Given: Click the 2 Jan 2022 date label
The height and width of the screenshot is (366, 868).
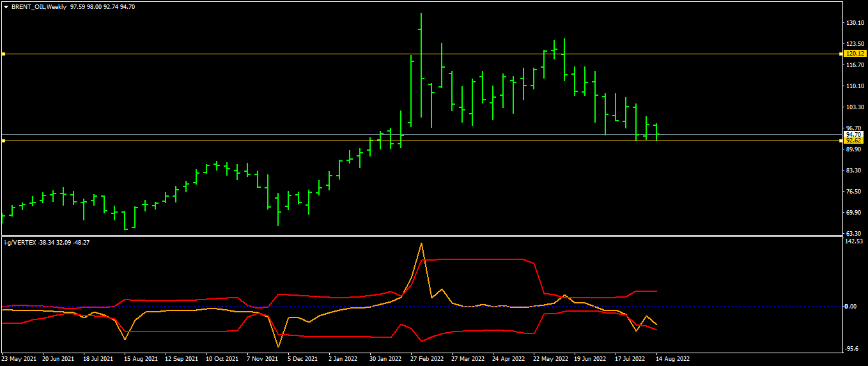Looking at the screenshot, I should point(344,359).
